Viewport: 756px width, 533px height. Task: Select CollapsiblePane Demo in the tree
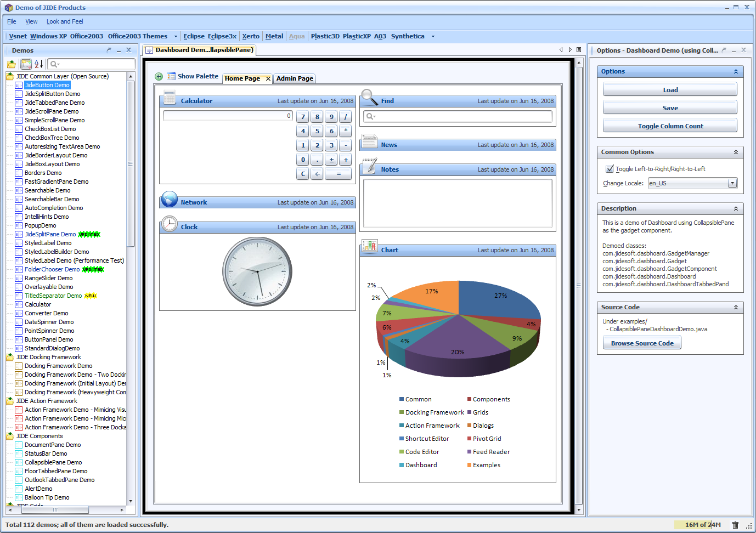(53, 462)
